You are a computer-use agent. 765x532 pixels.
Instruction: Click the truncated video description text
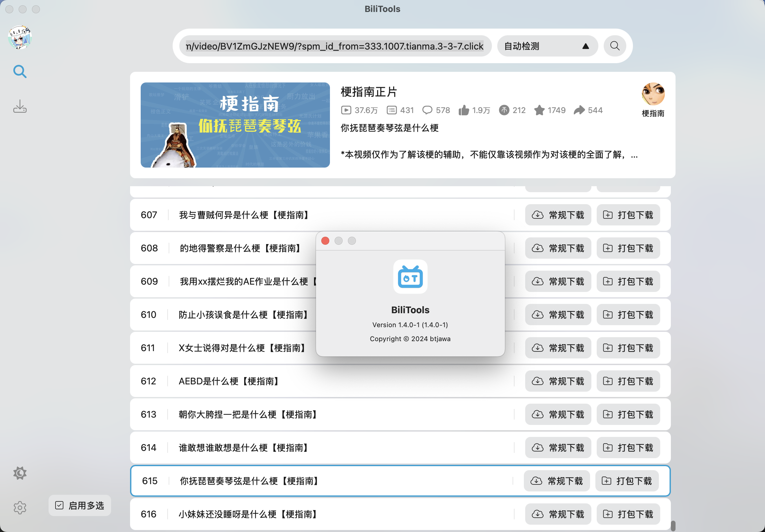[x=489, y=155]
